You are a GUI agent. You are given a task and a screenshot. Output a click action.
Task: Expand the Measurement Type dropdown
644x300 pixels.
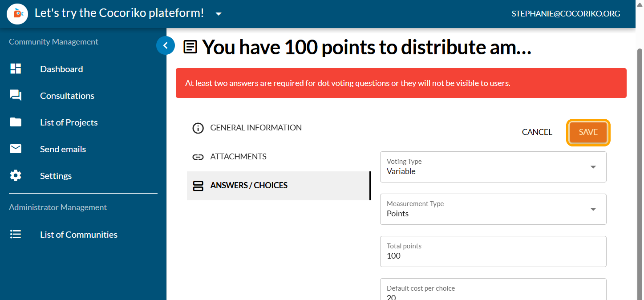[x=593, y=209]
